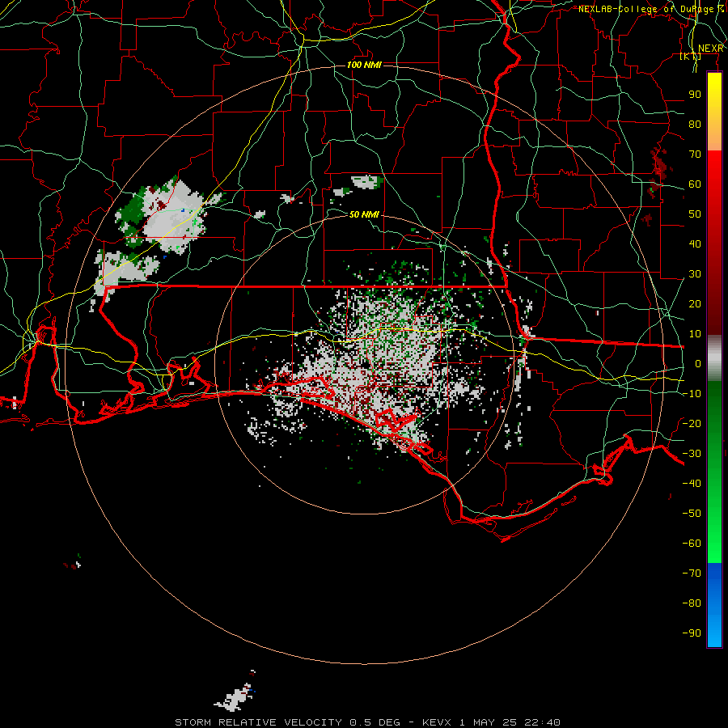Click the -10 value on the velocity scale
Screen dimensions: 728x728
(x=692, y=394)
